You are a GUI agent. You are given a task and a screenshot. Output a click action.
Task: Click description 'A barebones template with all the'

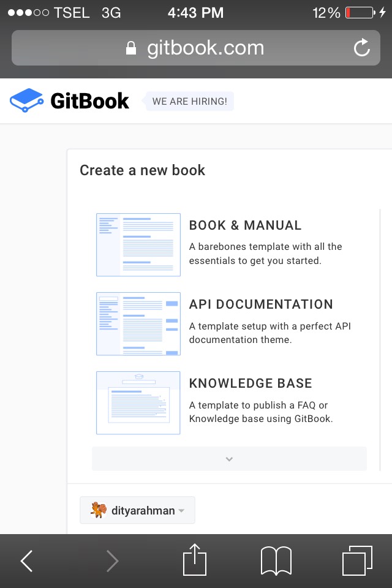[x=266, y=247]
